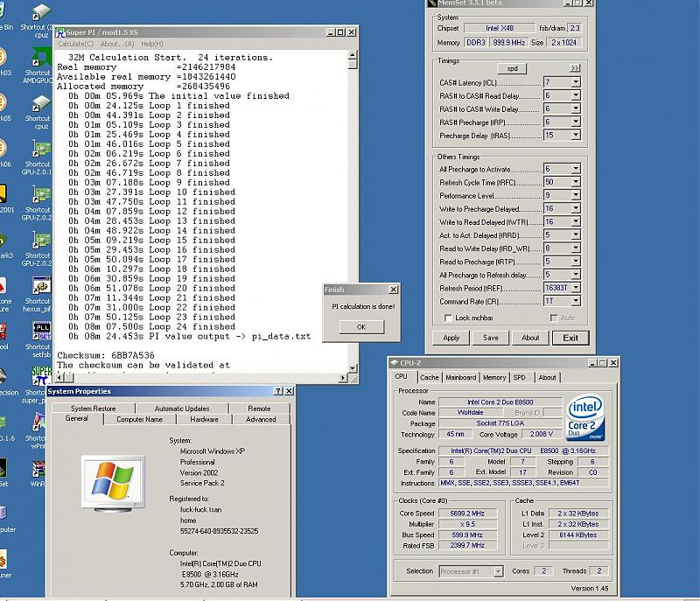Expand the Performance Level dropdown
Viewport: 700px width, 601px height.
tap(576, 195)
